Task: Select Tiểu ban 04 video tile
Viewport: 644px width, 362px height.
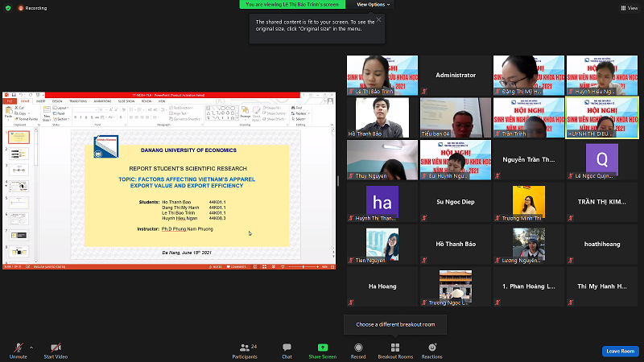Action: pyautogui.click(x=456, y=117)
